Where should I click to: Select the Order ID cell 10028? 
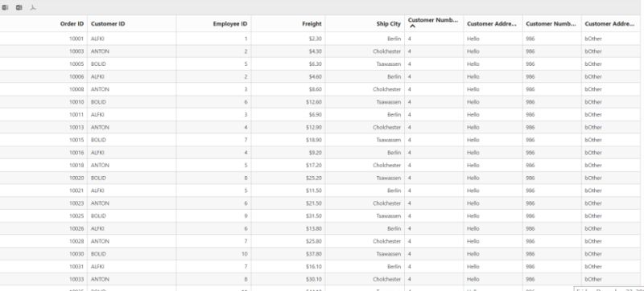(x=76, y=241)
